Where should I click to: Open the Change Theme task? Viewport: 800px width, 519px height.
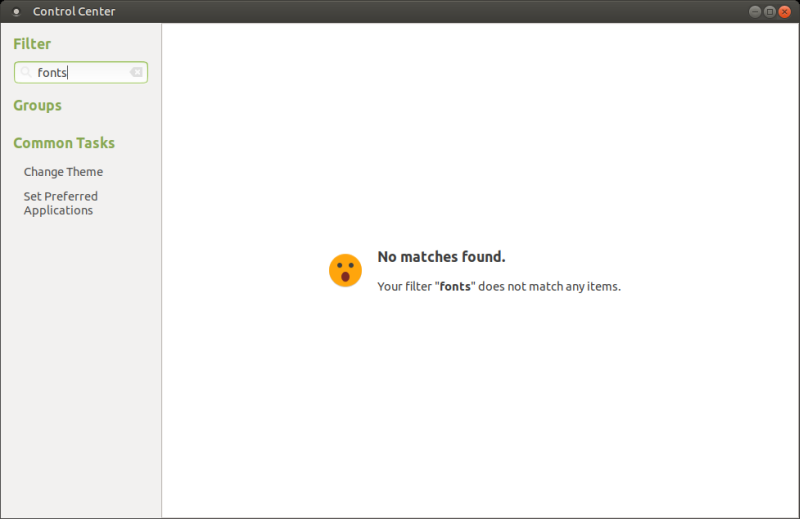pyautogui.click(x=63, y=172)
